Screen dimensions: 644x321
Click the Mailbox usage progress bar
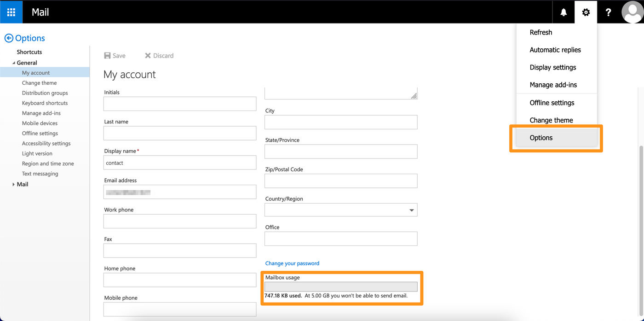pyautogui.click(x=341, y=286)
